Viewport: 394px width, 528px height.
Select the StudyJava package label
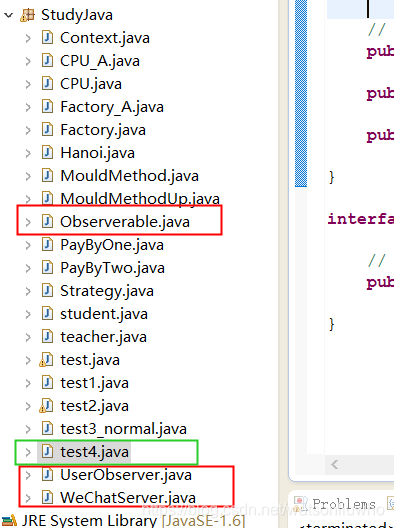[x=77, y=15]
